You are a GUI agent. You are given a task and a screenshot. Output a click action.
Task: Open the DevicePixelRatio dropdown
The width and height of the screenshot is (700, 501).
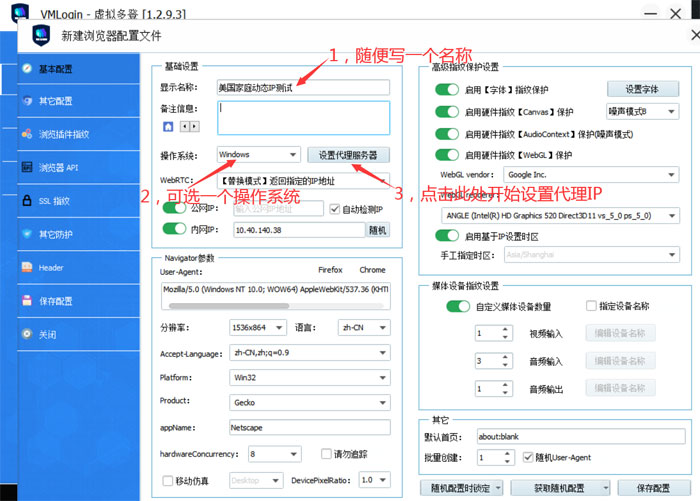coord(375,480)
